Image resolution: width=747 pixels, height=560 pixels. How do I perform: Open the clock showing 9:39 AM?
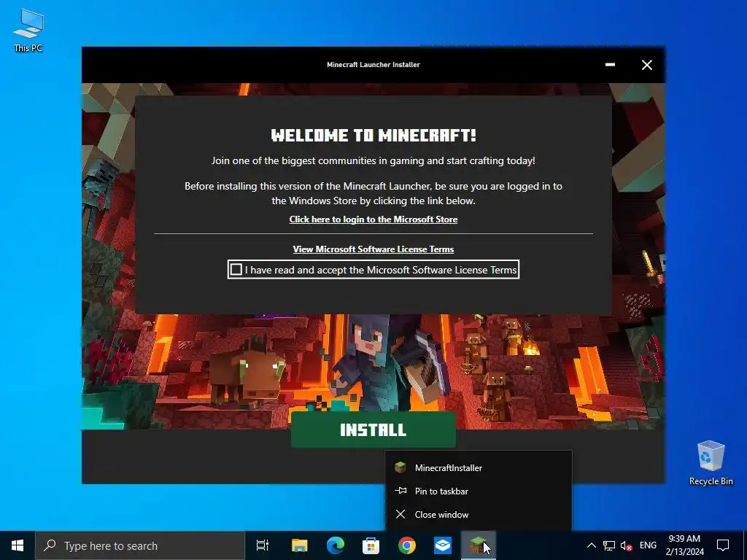pos(684,545)
